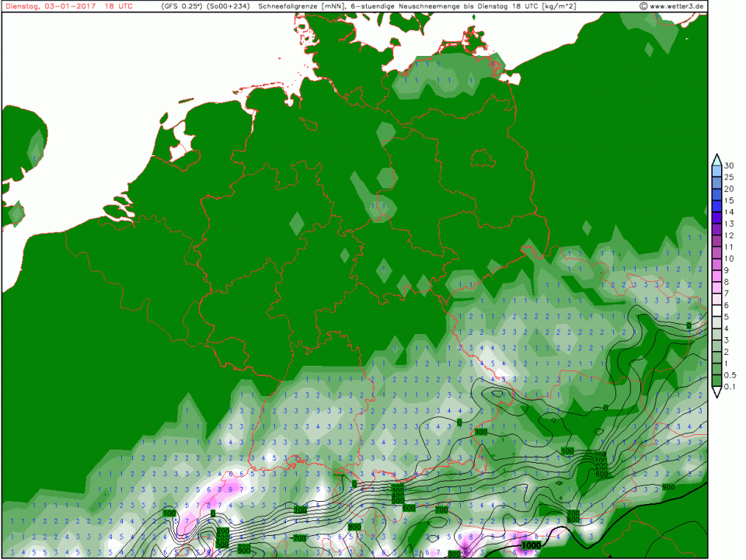Choose the pink 9 legend color box
This screenshot has width=746, height=560.
[x=716, y=276]
